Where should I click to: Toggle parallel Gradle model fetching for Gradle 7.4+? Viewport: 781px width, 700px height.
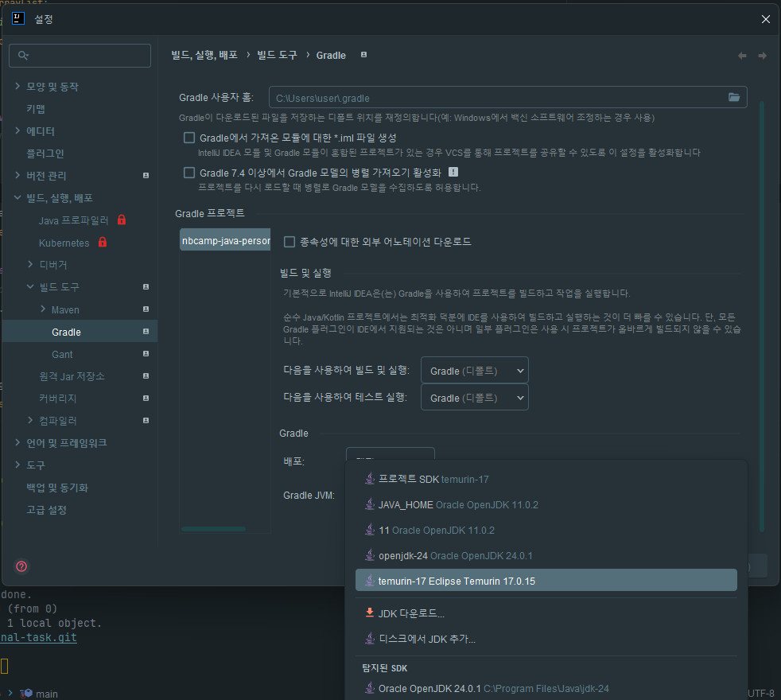pos(189,173)
